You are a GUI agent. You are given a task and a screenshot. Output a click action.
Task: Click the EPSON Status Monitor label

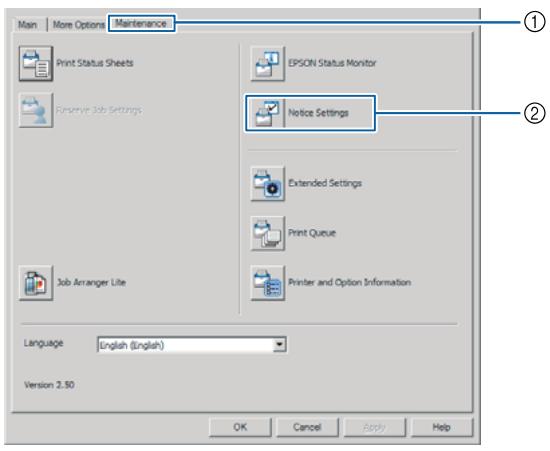tap(332, 63)
